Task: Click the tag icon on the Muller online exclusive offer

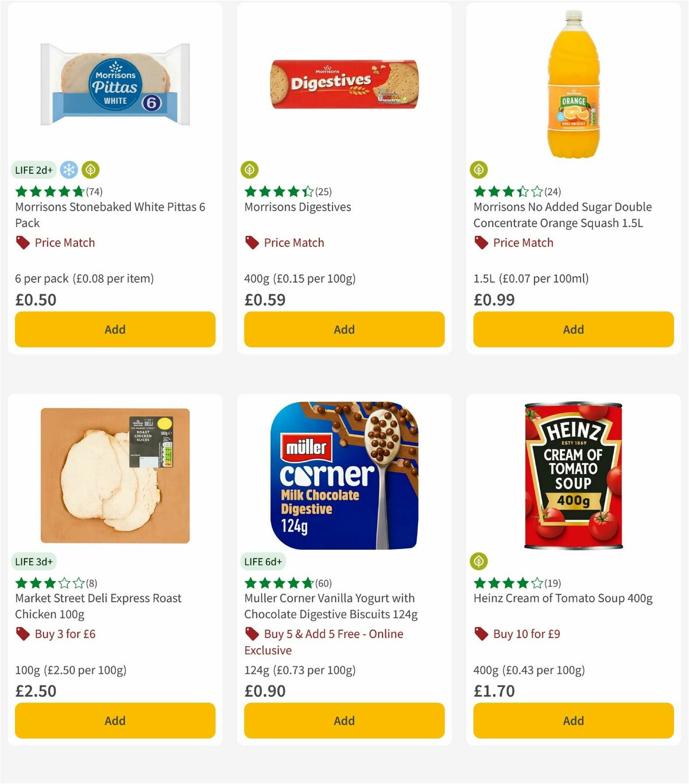Action: pyautogui.click(x=251, y=634)
